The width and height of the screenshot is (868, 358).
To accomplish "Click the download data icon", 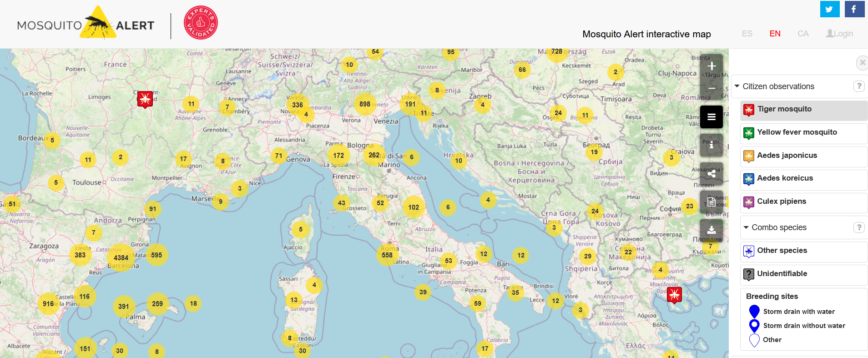I will [x=712, y=230].
